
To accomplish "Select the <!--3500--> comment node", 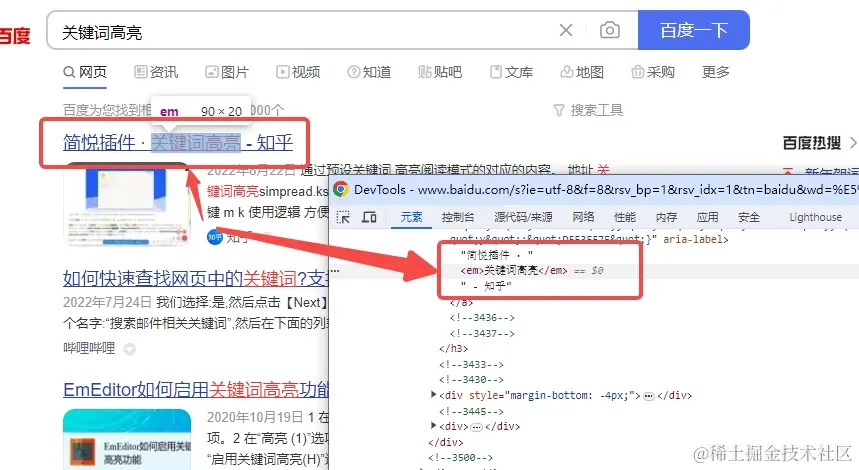I will click(x=461, y=457).
